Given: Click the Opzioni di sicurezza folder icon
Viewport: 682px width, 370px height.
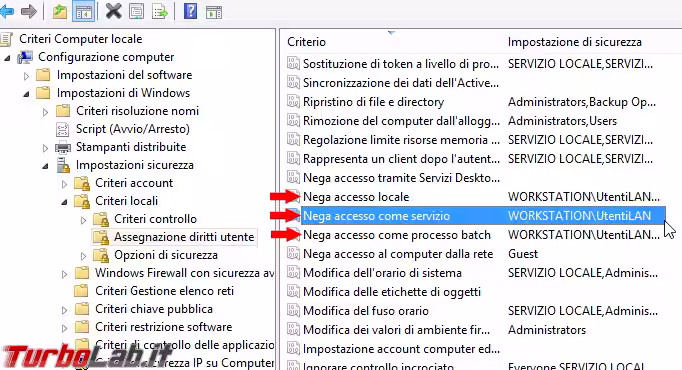Looking at the screenshot, I should pos(101,255).
